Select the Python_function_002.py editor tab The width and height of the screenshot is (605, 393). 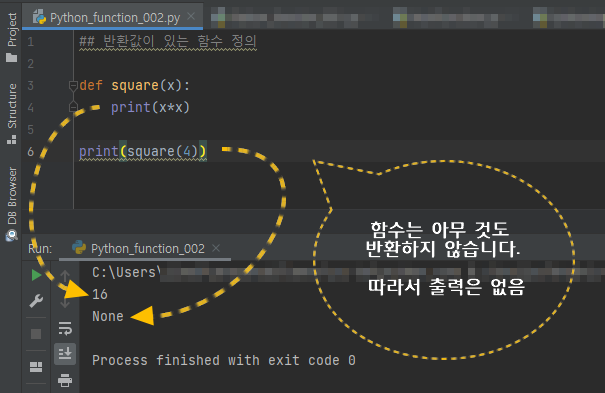click(112, 17)
